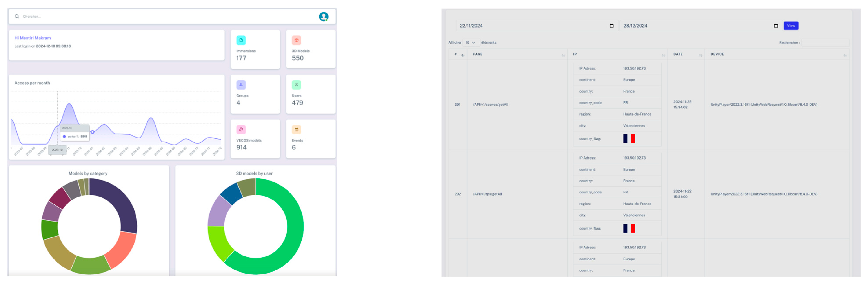Click the Users count 479
This screenshot has height=285, width=868.
coord(297,103)
